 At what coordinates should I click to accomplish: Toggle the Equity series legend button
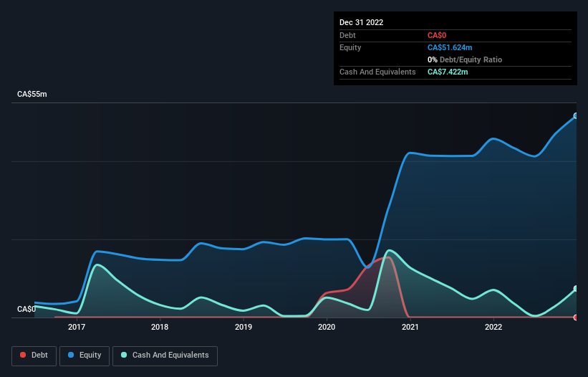(85, 355)
